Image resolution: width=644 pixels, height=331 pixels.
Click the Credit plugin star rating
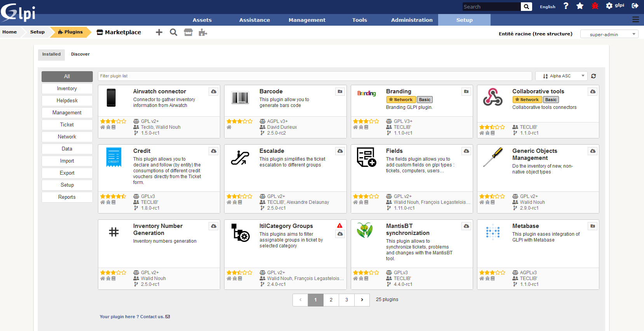(x=113, y=196)
